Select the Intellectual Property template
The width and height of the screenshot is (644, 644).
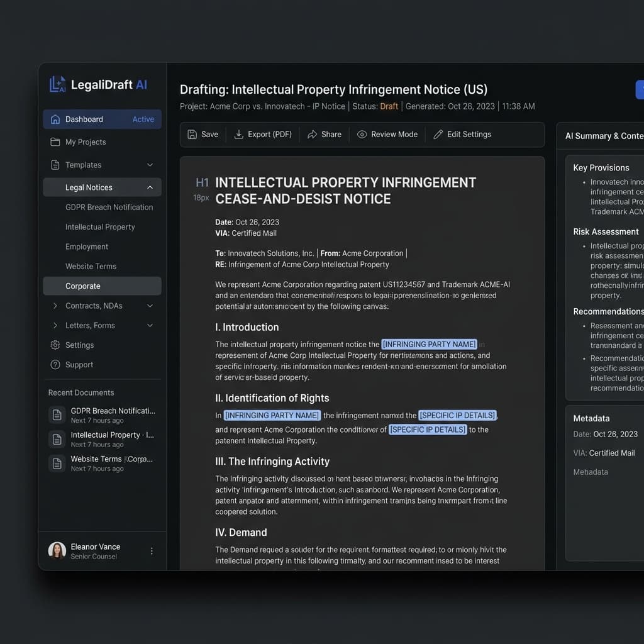click(100, 226)
